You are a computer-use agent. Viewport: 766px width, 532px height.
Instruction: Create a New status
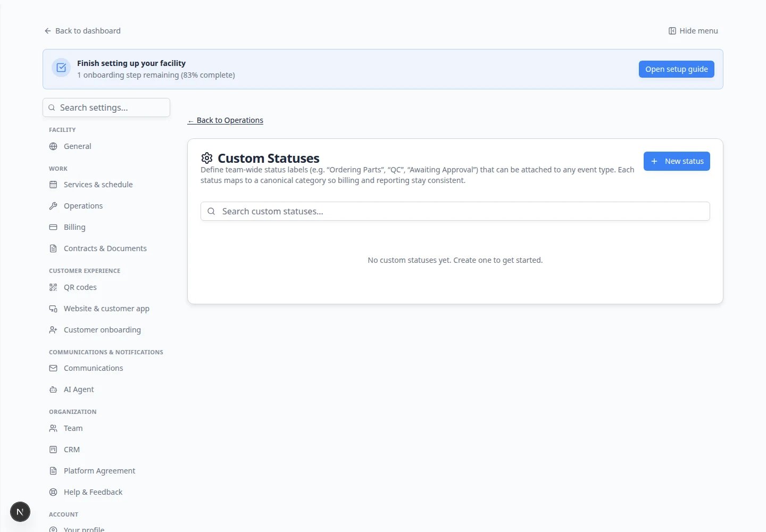(x=677, y=161)
